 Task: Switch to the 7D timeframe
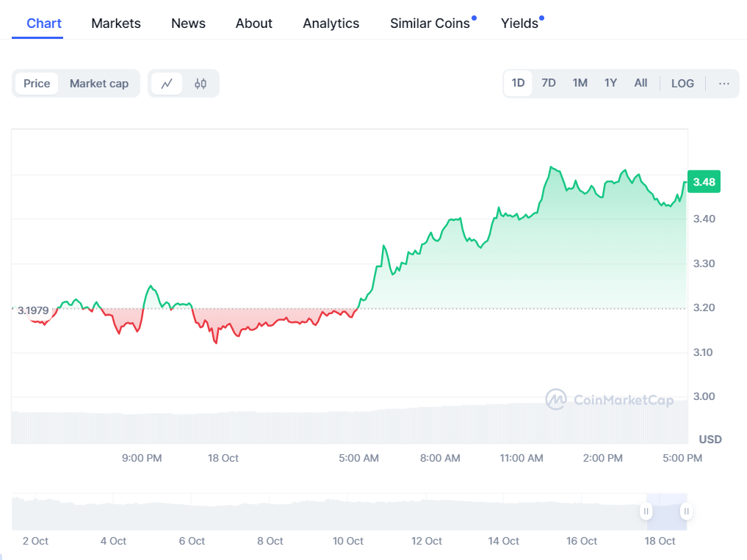549,83
